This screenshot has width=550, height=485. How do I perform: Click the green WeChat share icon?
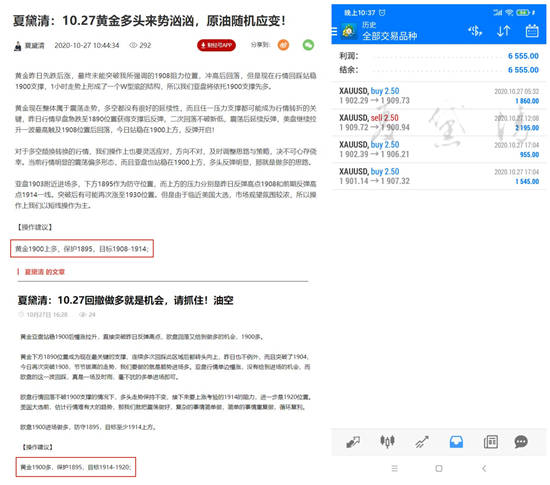coord(308,45)
